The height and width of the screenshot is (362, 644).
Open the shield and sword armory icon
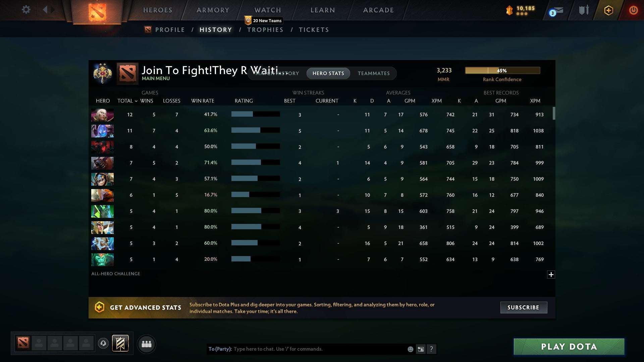pyautogui.click(x=584, y=10)
